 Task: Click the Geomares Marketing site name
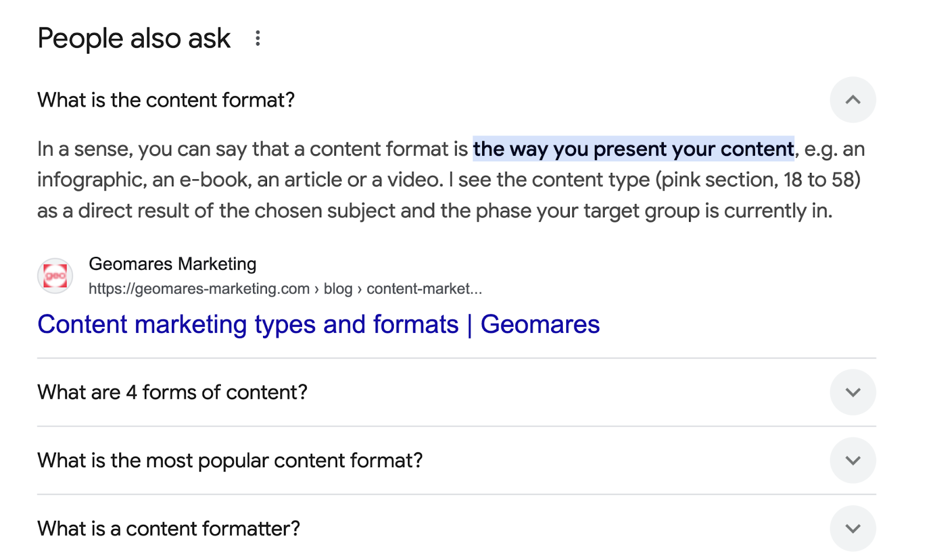pyautogui.click(x=172, y=264)
